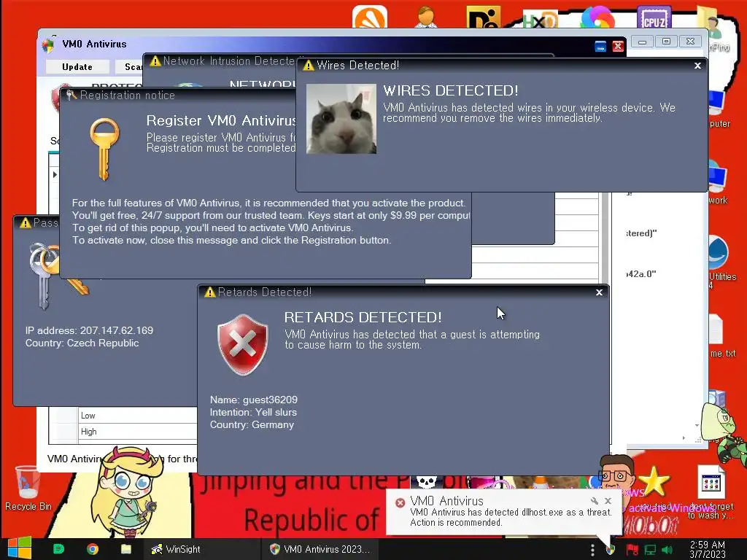747x560 pixels.
Task: Open the clock showing 2:59 AM
Action: pyautogui.click(x=708, y=549)
